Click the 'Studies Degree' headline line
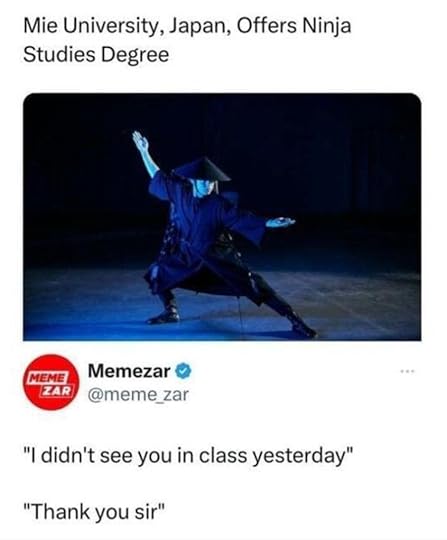 [x=96, y=55]
